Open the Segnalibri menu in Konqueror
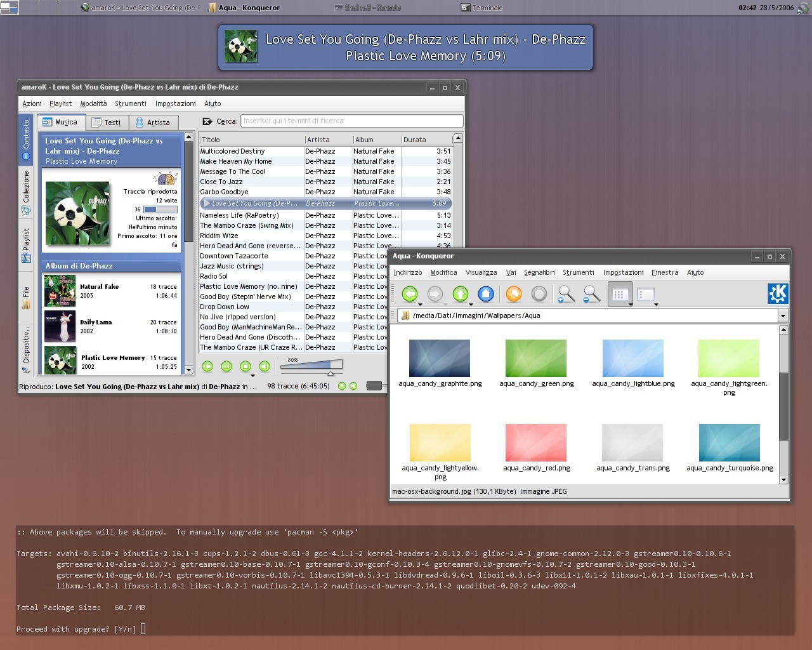 (539, 272)
